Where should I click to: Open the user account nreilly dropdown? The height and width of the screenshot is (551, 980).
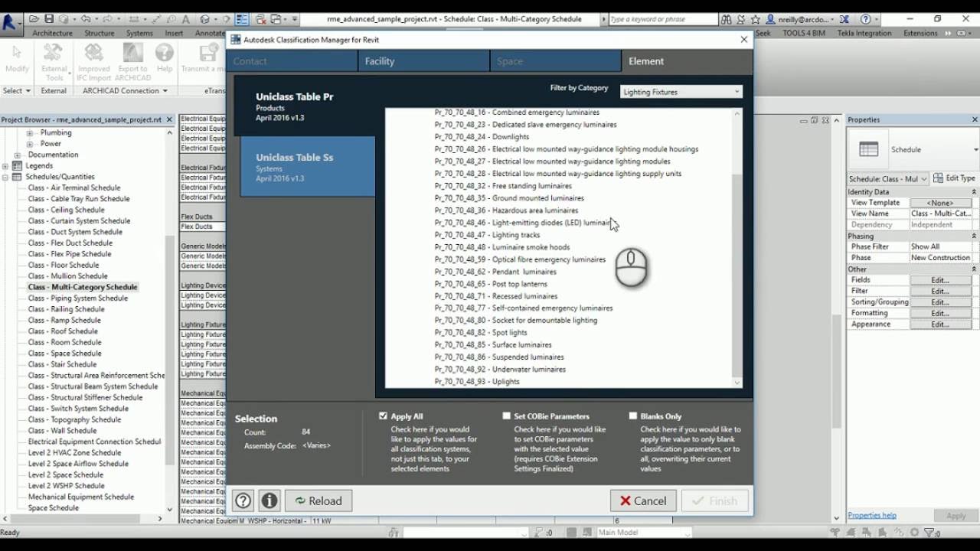click(x=805, y=18)
